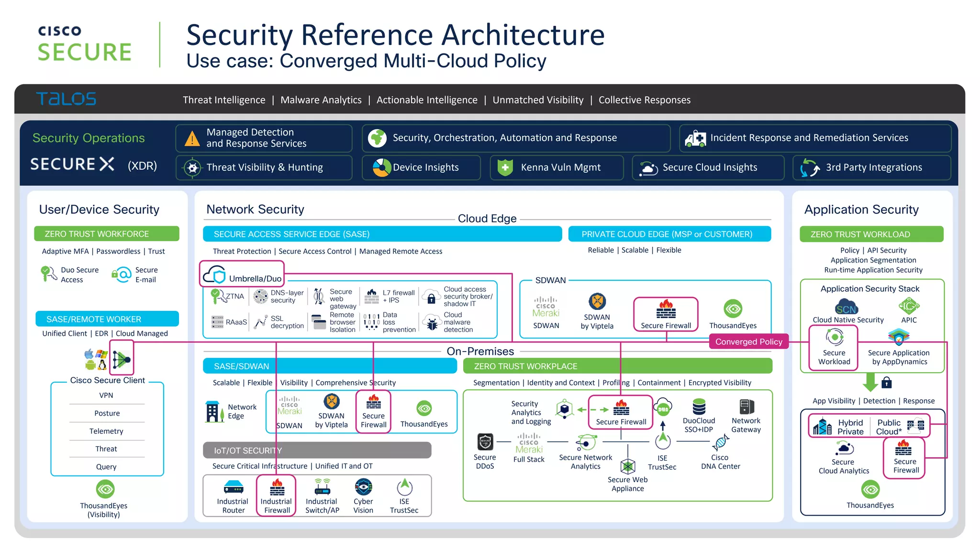Click the Incident Response ambulance icon
980x551 pixels.
click(x=695, y=138)
